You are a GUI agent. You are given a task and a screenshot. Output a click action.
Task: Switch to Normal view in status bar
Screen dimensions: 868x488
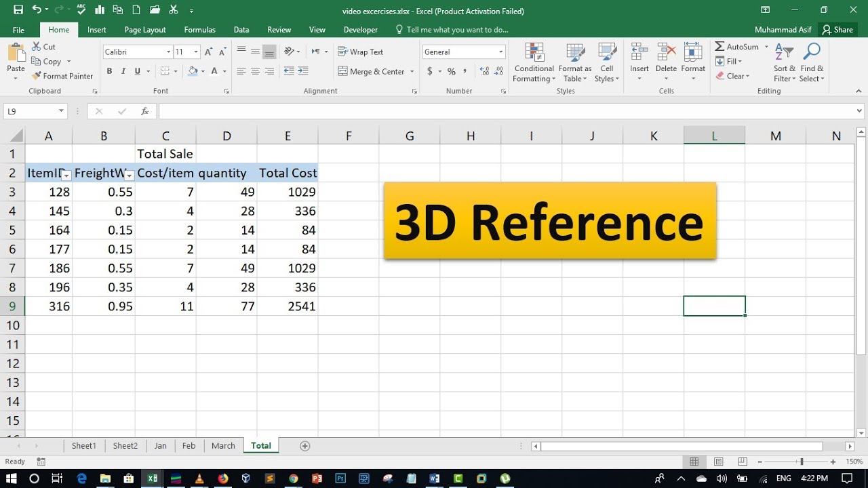[694, 462]
